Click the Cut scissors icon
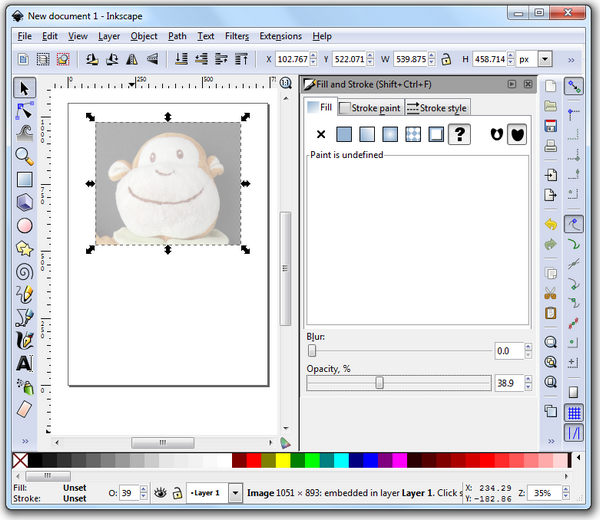 551,293
